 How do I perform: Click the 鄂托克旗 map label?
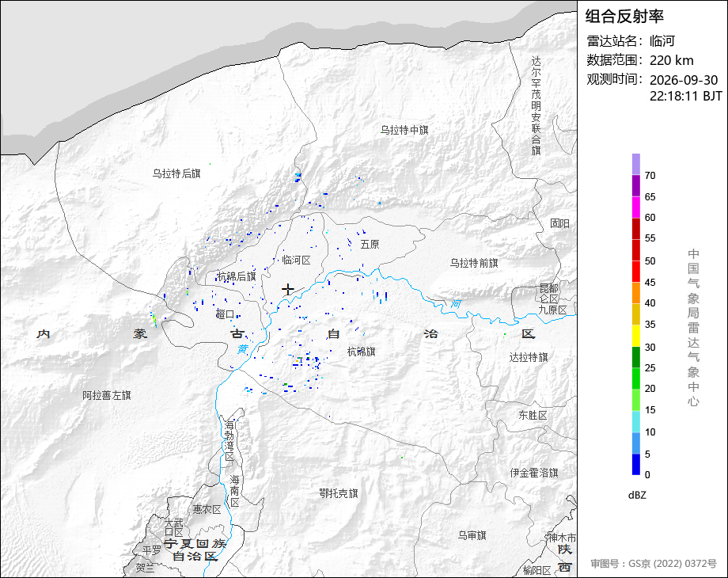pos(339,493)
